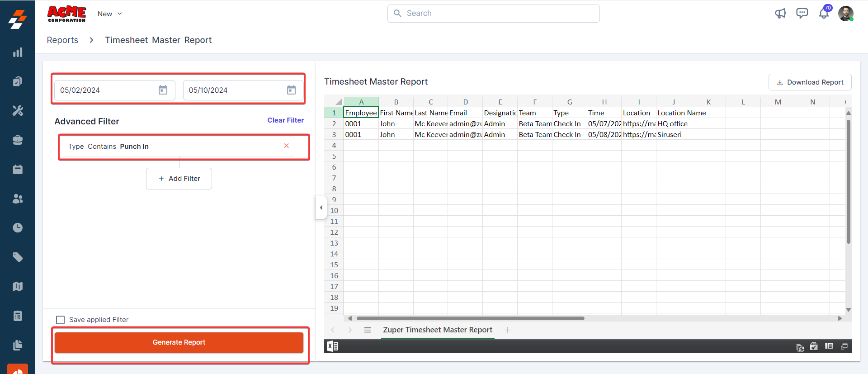The height and width of the screenshot is (374, 868).
Task: Open the start date calendar picker
Action: coord(163,90)
